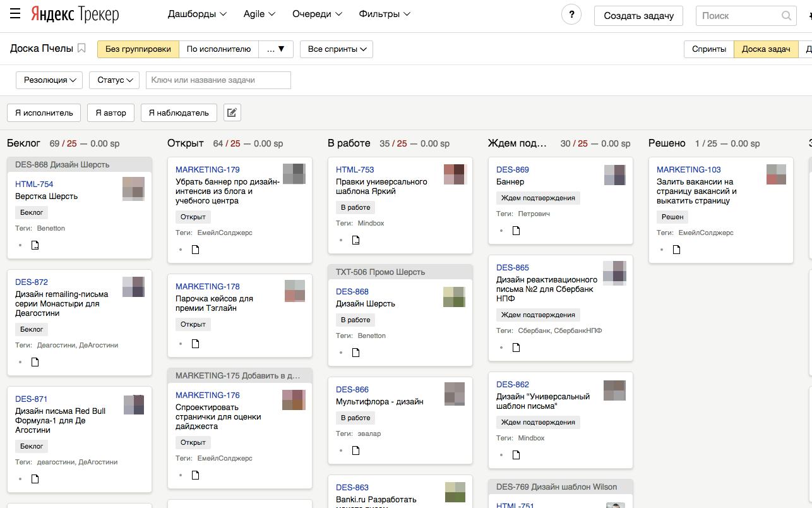Click document icon on MARKETING-178 card
The height and width of the screenshot is (508, 812).
196,344
